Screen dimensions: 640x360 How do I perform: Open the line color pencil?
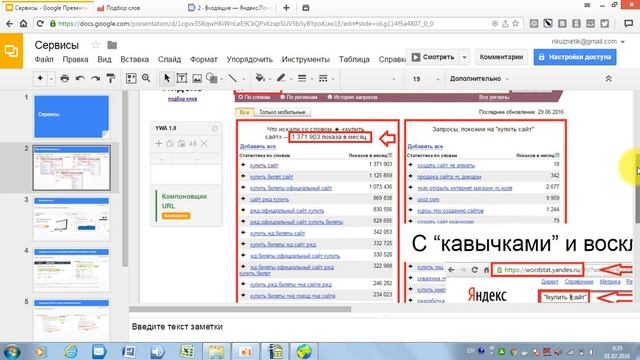click(x=281, y=78)
